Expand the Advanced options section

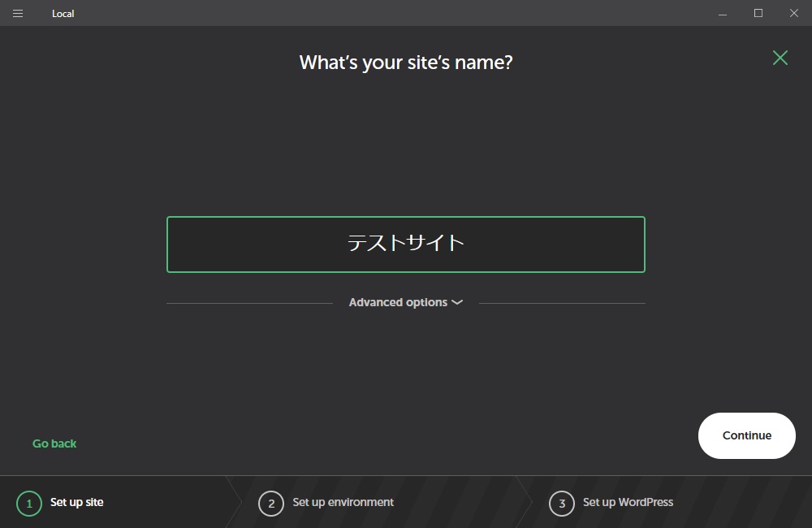click(x=405, y=302)
